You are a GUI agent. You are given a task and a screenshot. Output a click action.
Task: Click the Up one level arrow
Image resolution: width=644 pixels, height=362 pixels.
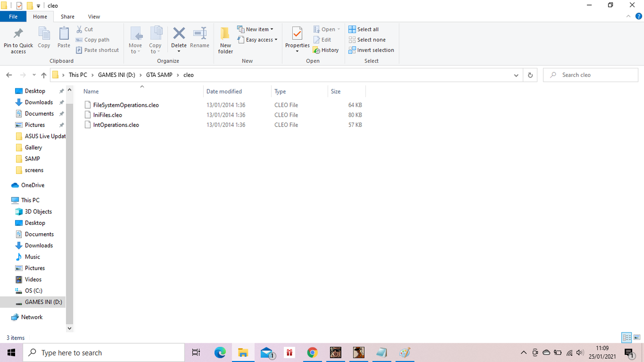point(44,75)
